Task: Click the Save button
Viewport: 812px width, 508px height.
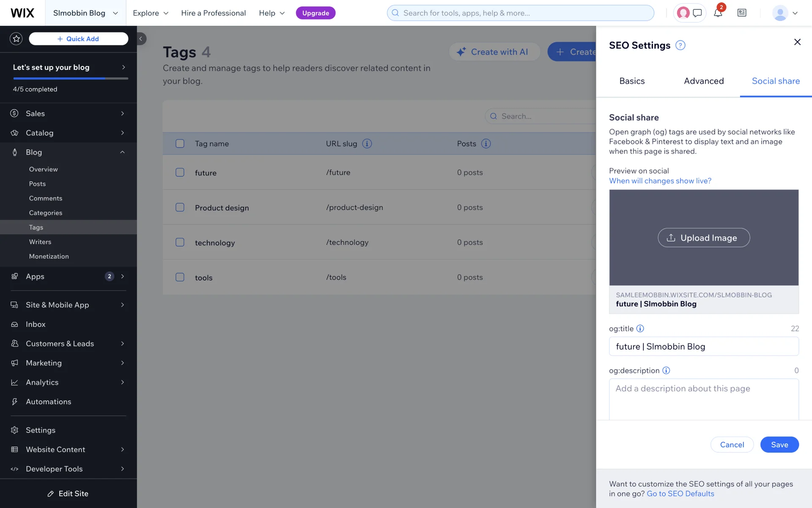Action: click(779, 444)
